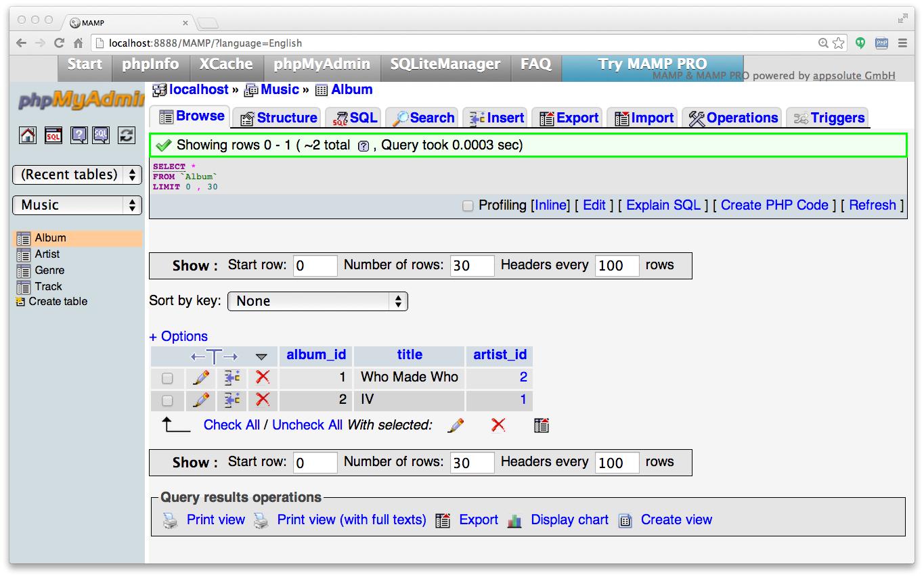Reload the page with browser refresh icon
924x577 pixels.
pos(60,43)
